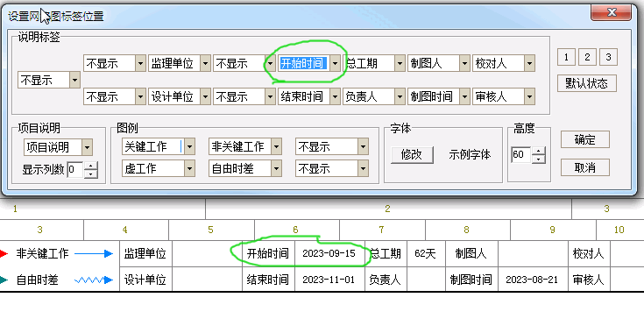Open the 审核人 dropdown list

tap(530, 96)
